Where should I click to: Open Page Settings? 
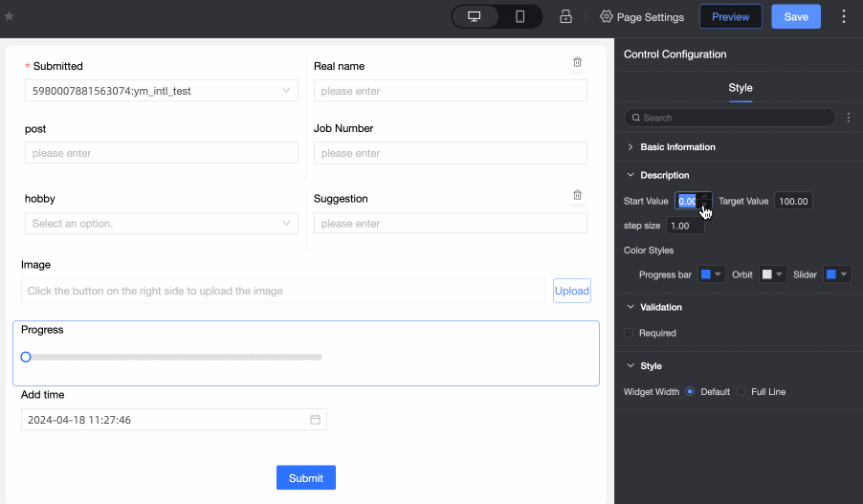click(641, 17)
